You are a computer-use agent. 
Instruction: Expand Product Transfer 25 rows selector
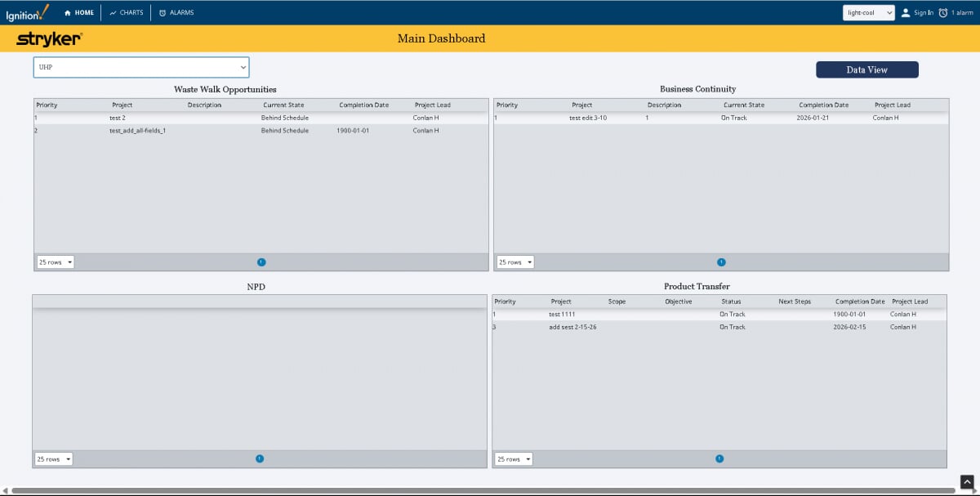coord(514,459)
